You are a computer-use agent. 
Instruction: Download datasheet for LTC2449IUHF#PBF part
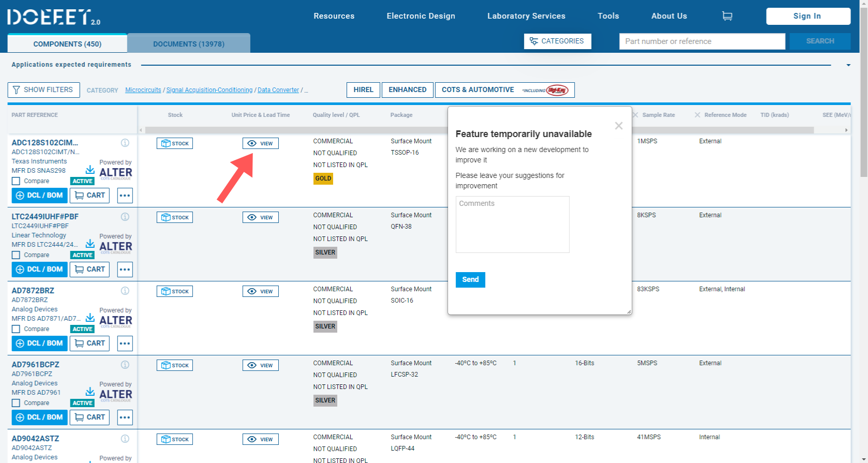(x=90, y=244)
